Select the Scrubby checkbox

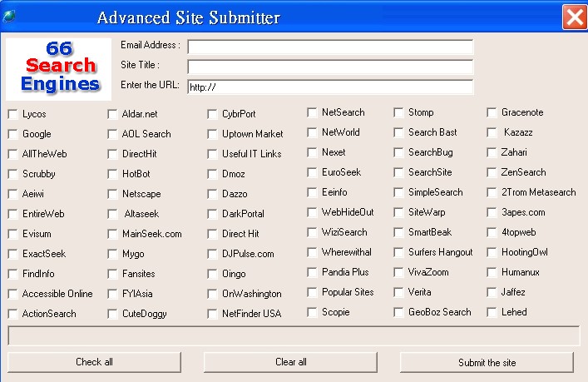[13, 174]
